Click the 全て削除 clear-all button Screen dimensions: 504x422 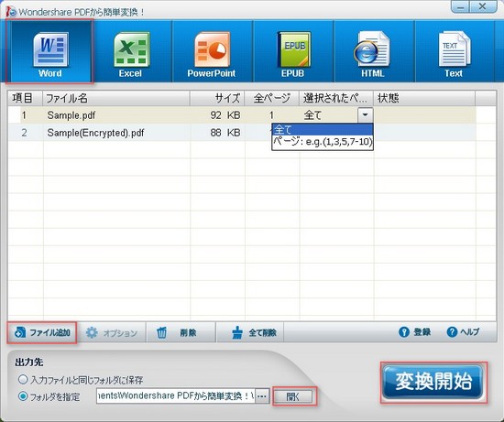250,332
